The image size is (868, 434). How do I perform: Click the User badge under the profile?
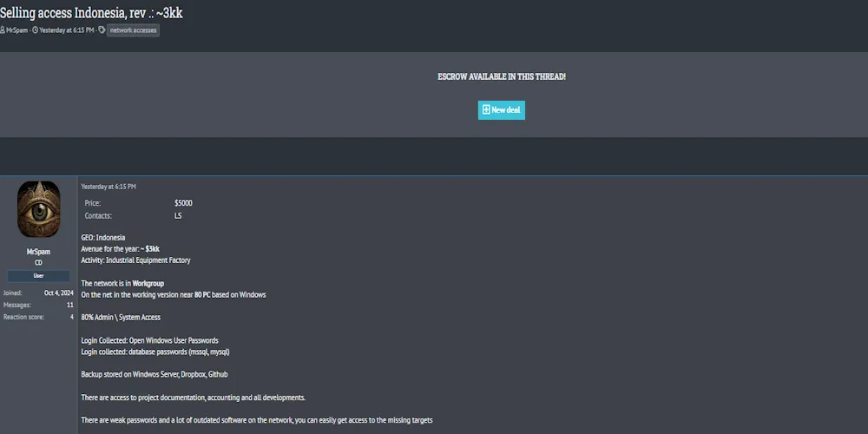coord(38,275)
